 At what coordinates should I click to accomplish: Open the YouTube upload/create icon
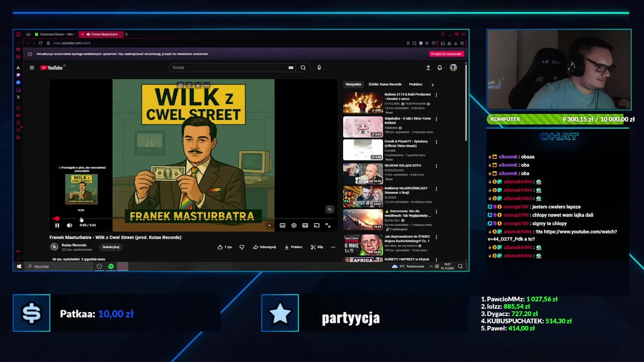428,67
